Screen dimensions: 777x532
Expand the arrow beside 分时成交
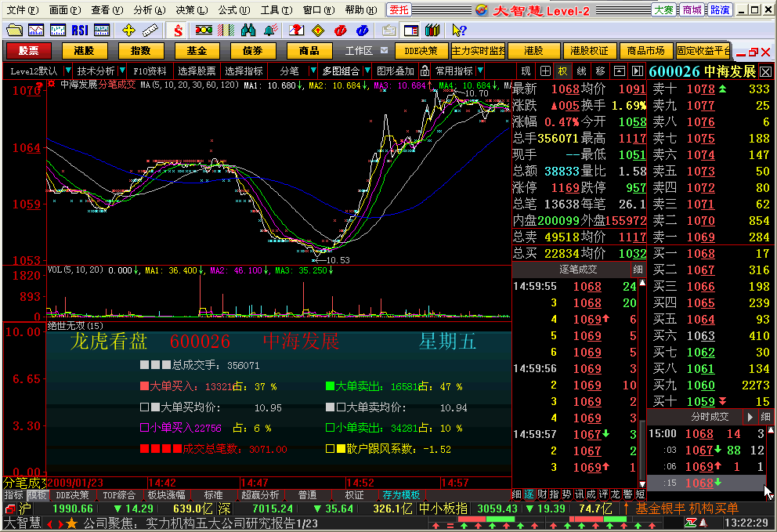click(x=750, y=417)
